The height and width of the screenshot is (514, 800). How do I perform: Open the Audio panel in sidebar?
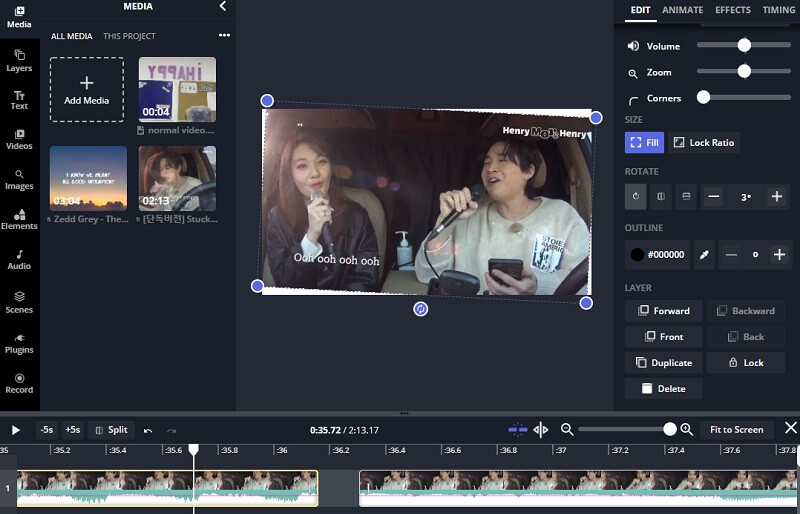click(x=19, y=259)
